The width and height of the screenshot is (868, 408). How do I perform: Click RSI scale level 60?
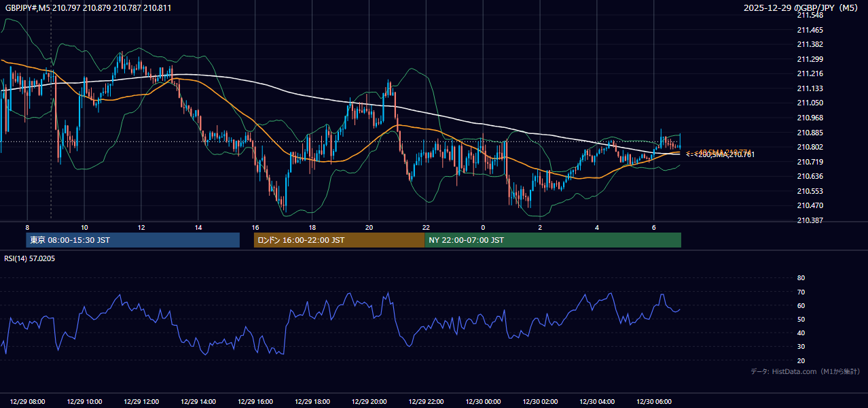click(801, 305)
